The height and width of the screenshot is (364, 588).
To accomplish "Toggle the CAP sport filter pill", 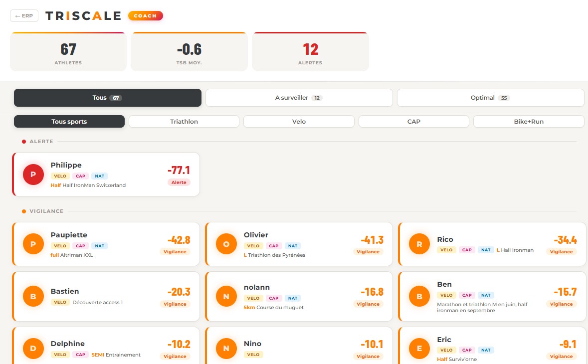I will (x=413, y=121).
